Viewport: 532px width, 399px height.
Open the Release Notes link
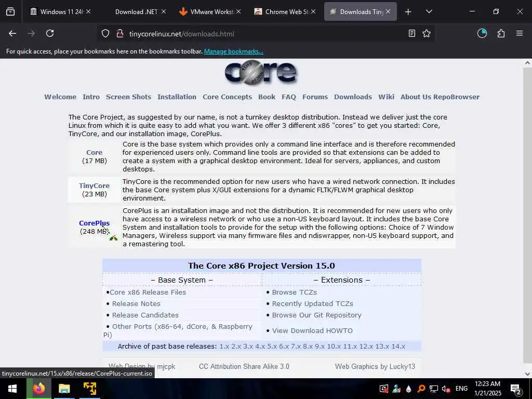[x=137, y=303]
